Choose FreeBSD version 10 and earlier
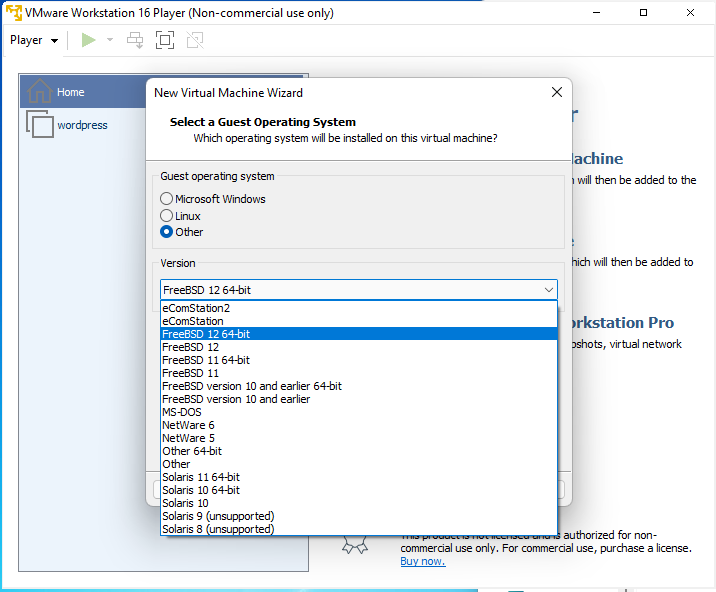The image size is (716, 592). pyautogui.click(x=359, y=399)
